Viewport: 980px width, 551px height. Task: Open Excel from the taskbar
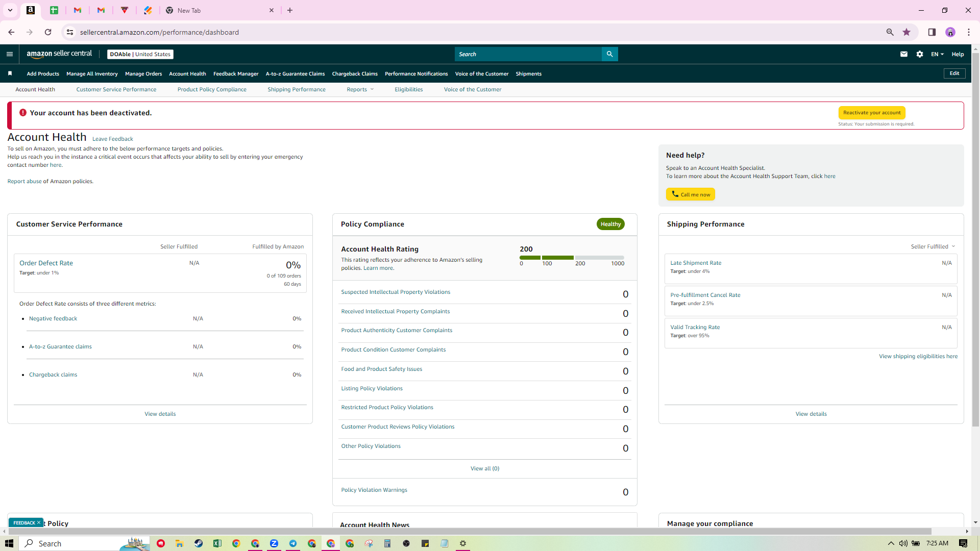[217, 543]
